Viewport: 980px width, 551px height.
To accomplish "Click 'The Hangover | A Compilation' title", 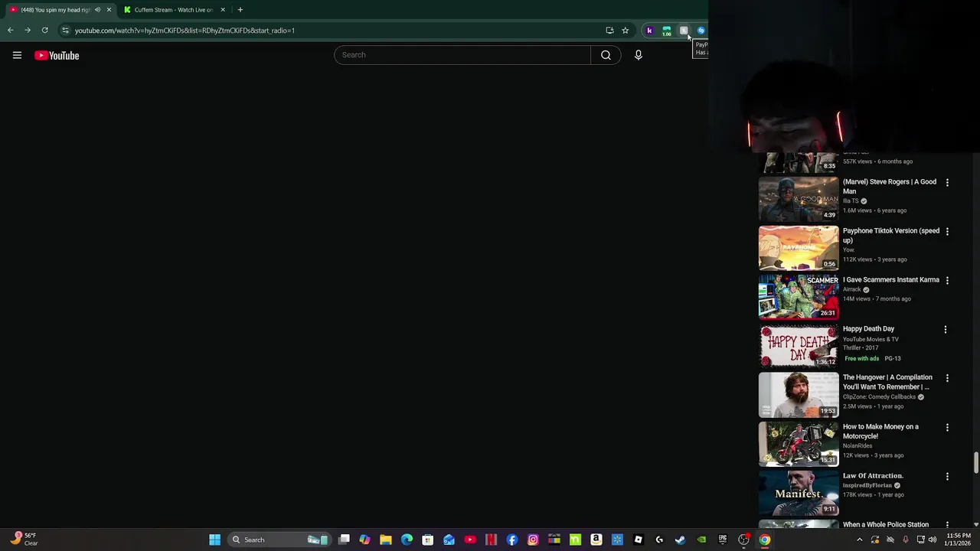I will click(887, 382).
